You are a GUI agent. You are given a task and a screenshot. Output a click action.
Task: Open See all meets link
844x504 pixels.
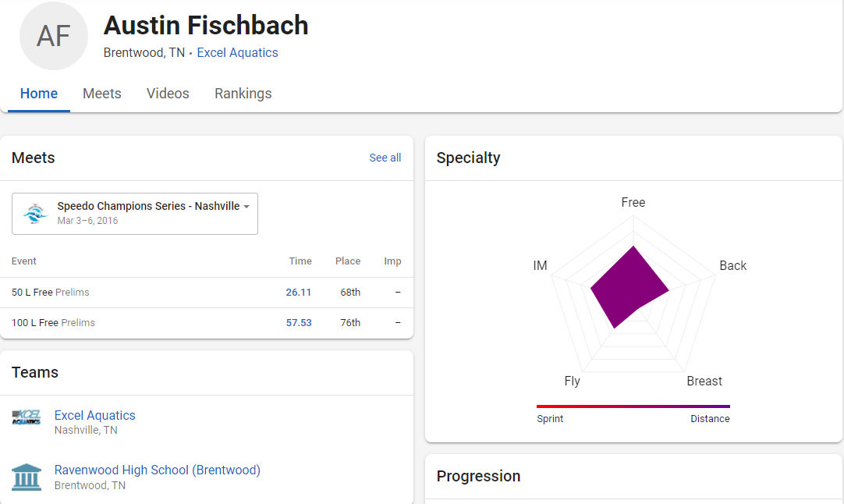[385, 158]
